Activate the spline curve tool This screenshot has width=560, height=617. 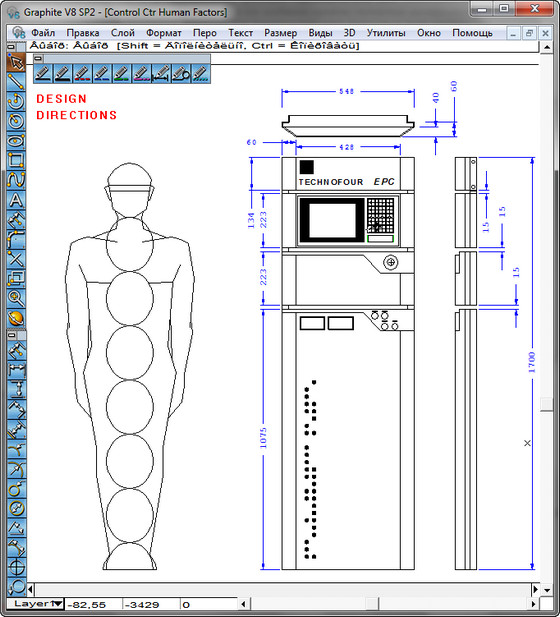click(x=16, y=180)
